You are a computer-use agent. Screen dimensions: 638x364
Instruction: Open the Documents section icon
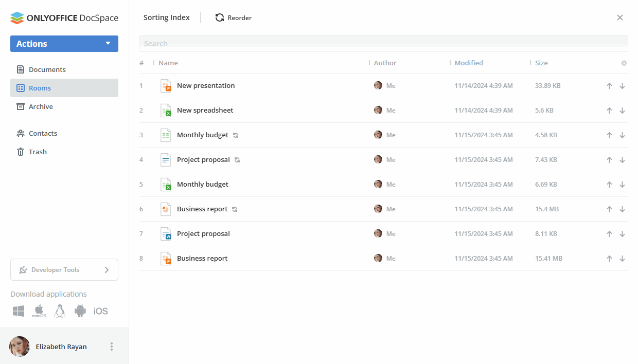[21, 69]
